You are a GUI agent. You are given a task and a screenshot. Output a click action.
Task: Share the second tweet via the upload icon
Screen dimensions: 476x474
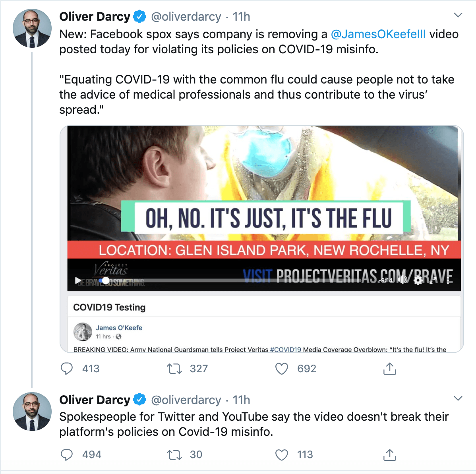coord(390,455)
